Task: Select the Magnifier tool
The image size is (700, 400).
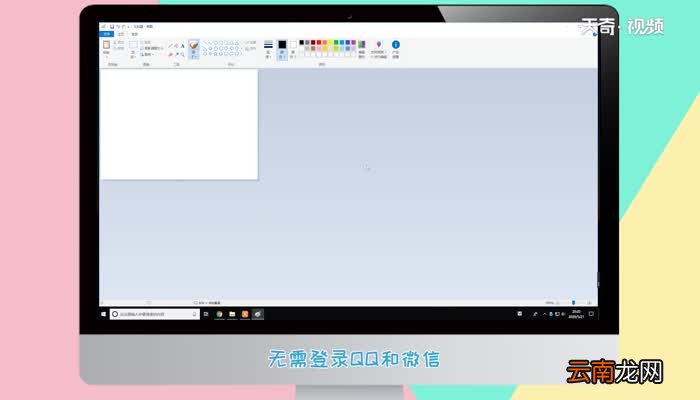Action: [x=183, y=54]
